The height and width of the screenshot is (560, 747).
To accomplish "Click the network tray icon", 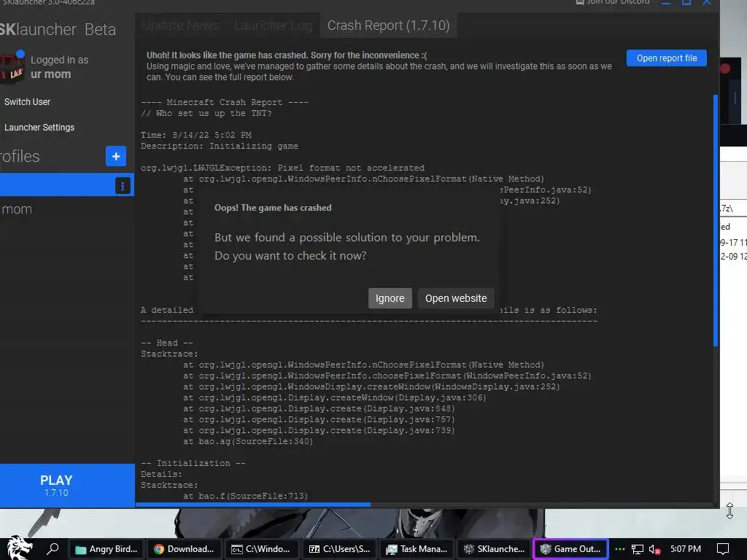I will pos(638,550).
